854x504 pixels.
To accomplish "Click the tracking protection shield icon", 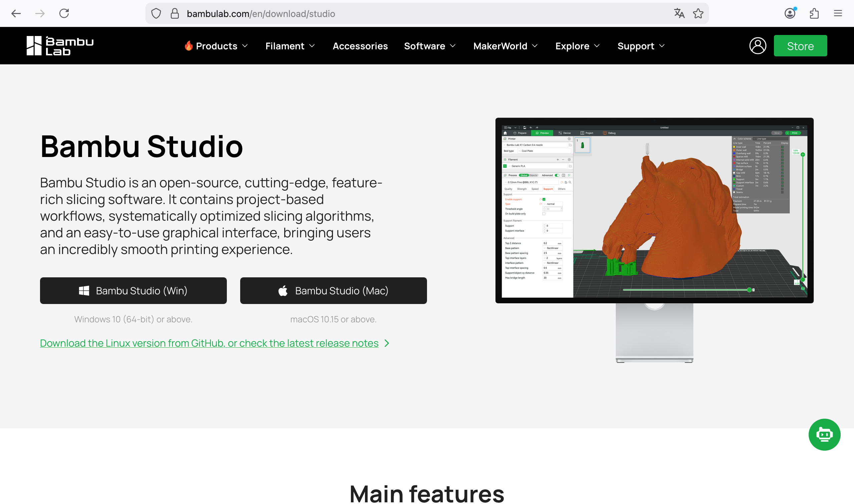I will [156, 14].
